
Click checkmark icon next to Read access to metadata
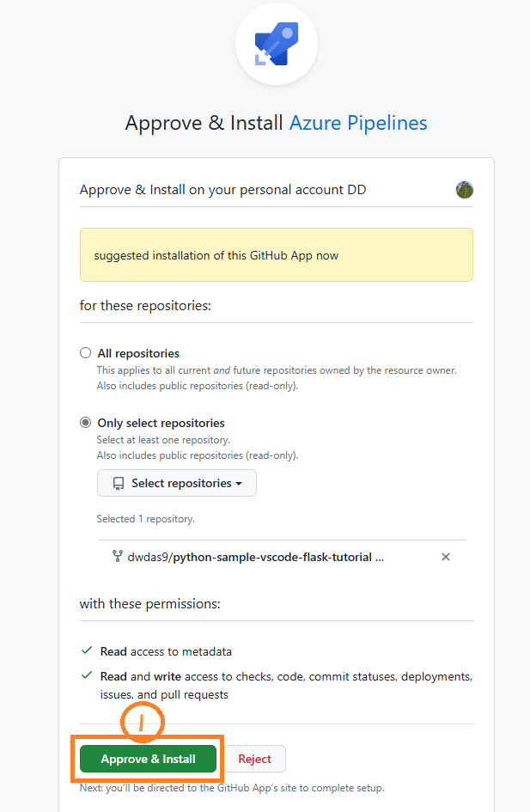[x=87, y=650]
